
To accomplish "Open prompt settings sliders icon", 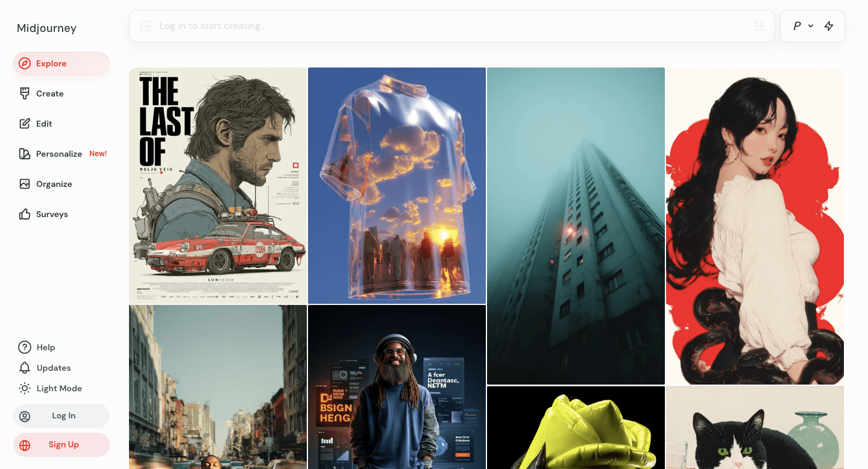I will [758, 26].
